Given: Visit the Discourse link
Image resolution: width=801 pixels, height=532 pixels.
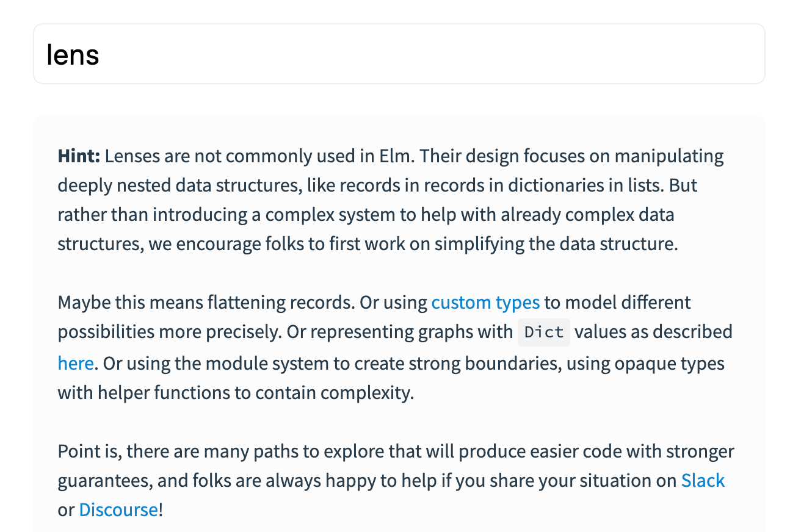Looking at the screenshot, I should 118,510.
